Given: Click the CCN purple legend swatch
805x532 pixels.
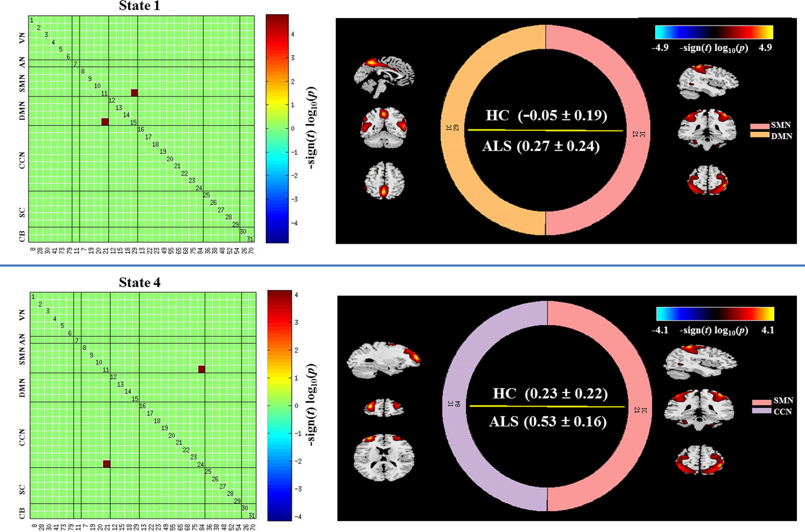Looking at the screenshot, I should [x=761, y=411].
